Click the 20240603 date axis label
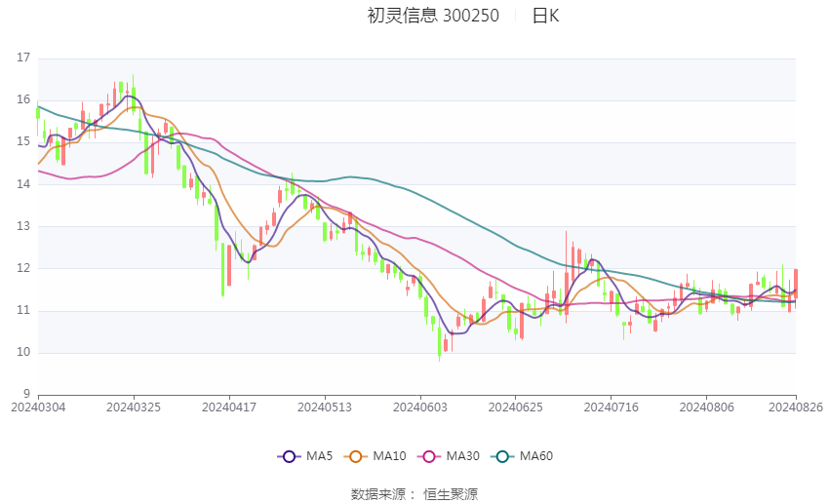 [420, 407]
